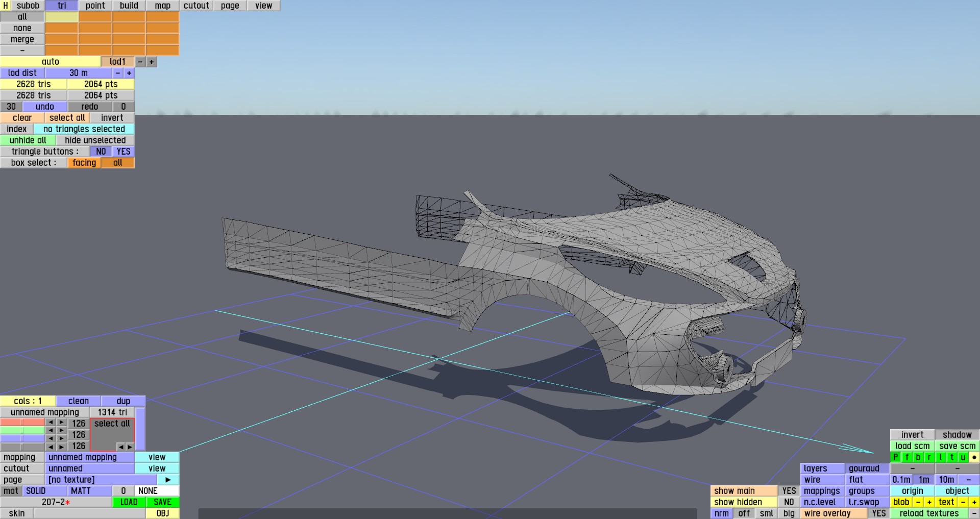Nudge the blue colour value right
Screen dimensions: 980x519
[62, 438]
